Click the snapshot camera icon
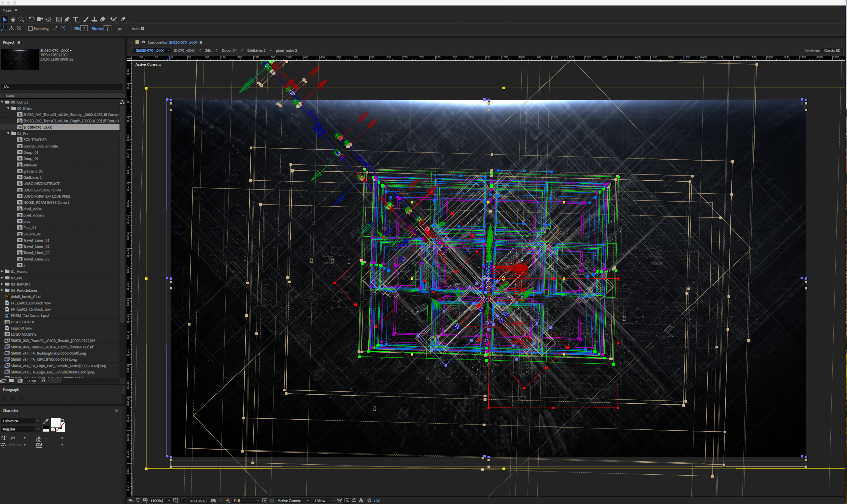847x504 pixels. click(213, 501)
